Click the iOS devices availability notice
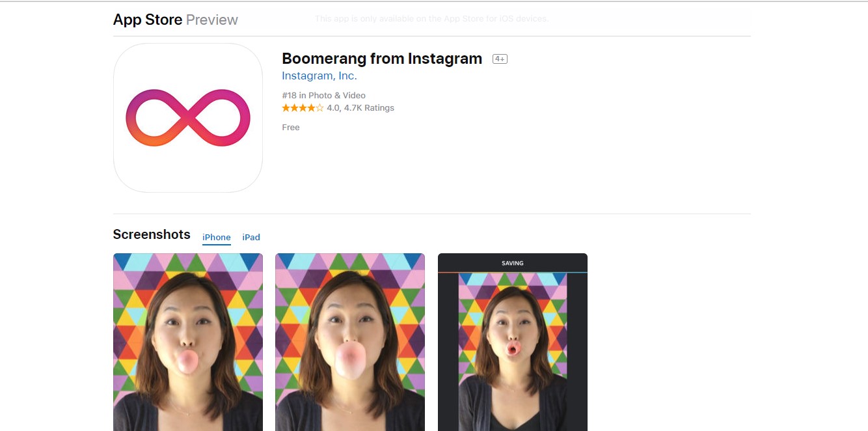Viewport: 868px width, 431px height. tap(431, 19)
